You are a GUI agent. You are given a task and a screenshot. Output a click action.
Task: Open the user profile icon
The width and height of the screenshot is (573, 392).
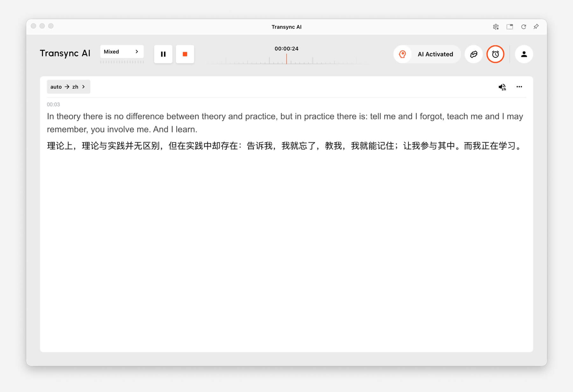524,54
